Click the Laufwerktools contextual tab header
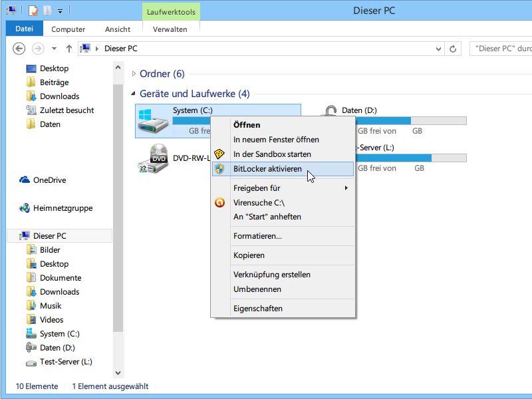This screenshot has width=532, height=399. pos(171,12)
